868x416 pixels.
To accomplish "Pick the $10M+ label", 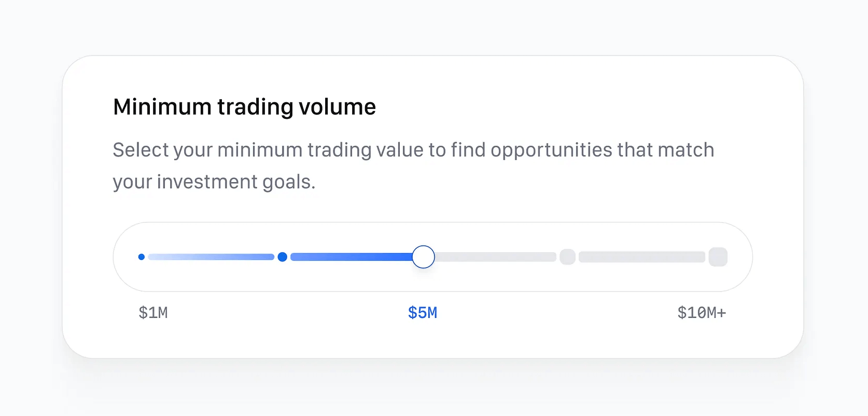I will 702,313.
